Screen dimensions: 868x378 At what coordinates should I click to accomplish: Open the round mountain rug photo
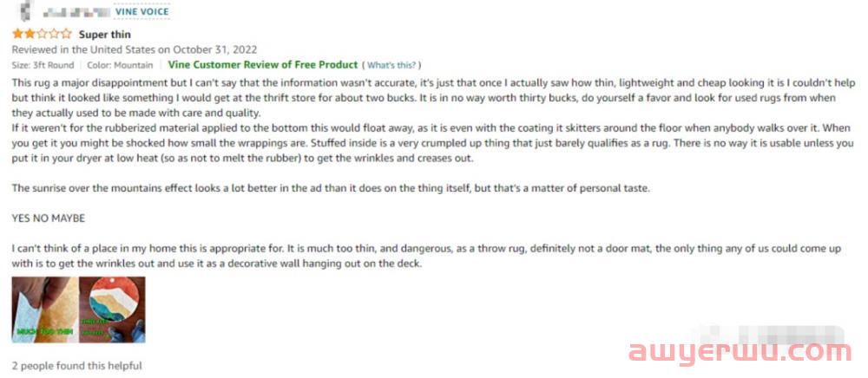[111, 310]
